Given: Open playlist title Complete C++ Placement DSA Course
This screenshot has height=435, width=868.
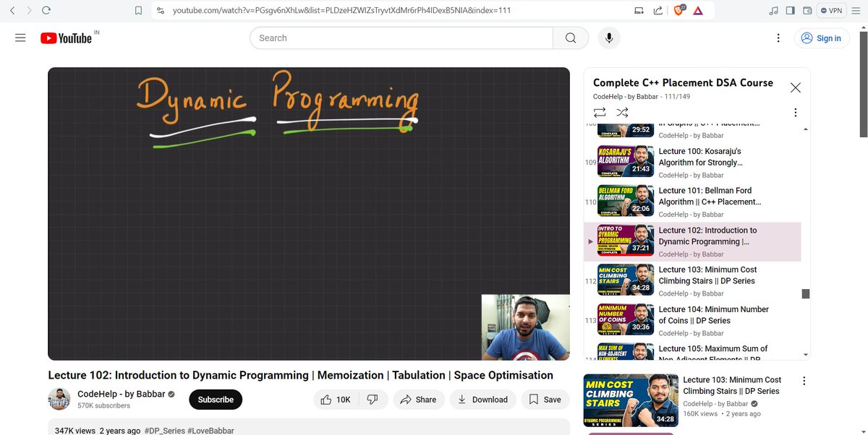Looking at the screenshot, I should pos(683,82).
